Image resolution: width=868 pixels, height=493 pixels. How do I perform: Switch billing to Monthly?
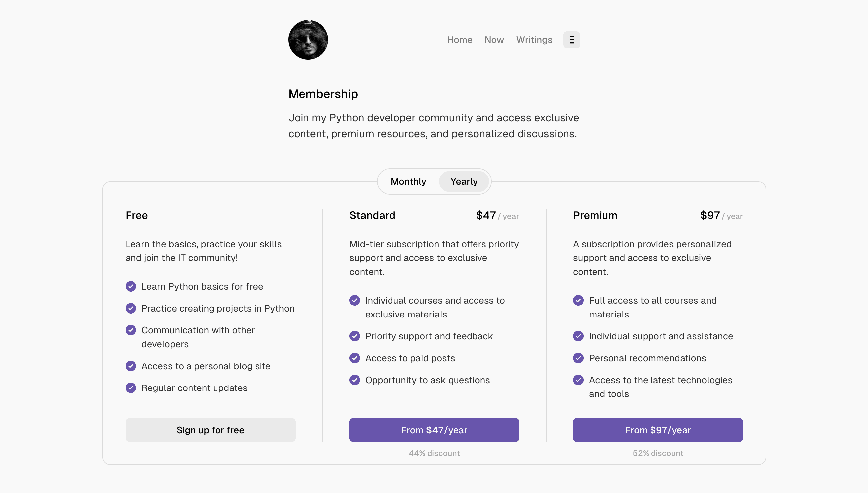click(x=408, y=181)
